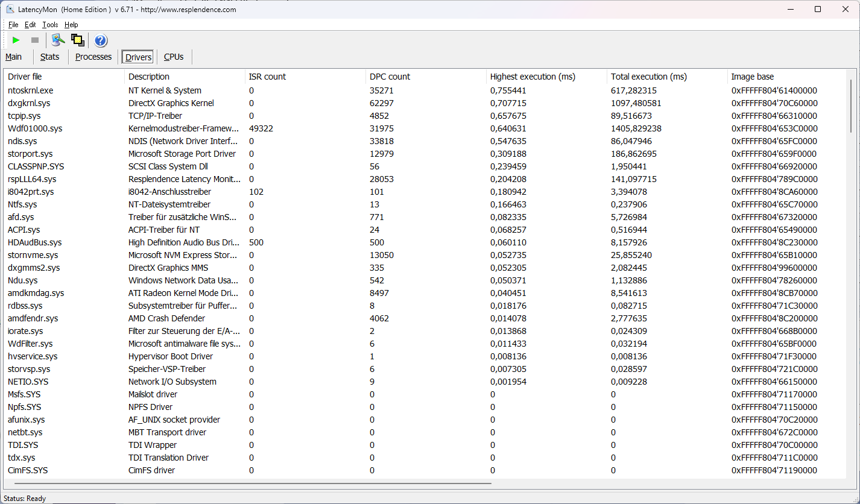Select the tcpip.sys driver row
The width and height of the screenshot is (860, 504).
(x=426, y=116)
